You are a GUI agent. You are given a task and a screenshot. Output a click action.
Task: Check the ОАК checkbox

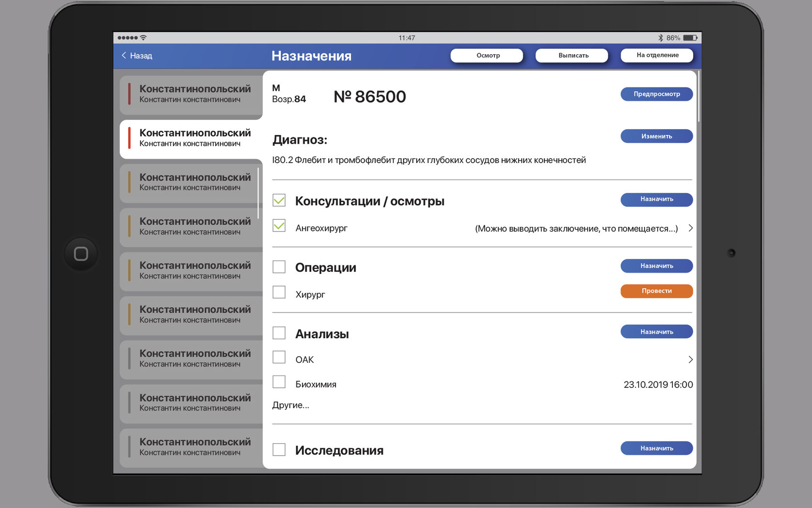tap(279, 357)
